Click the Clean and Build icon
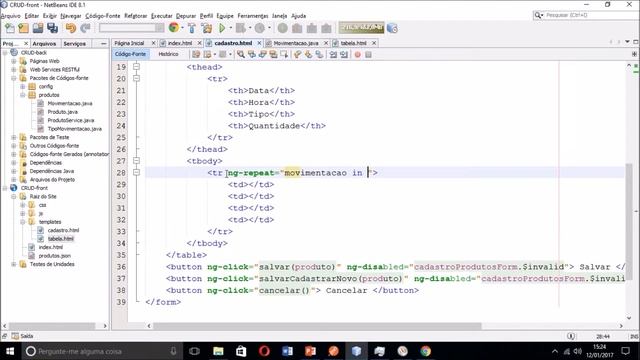Screen dimensions: 640x360 pos(207,28)
